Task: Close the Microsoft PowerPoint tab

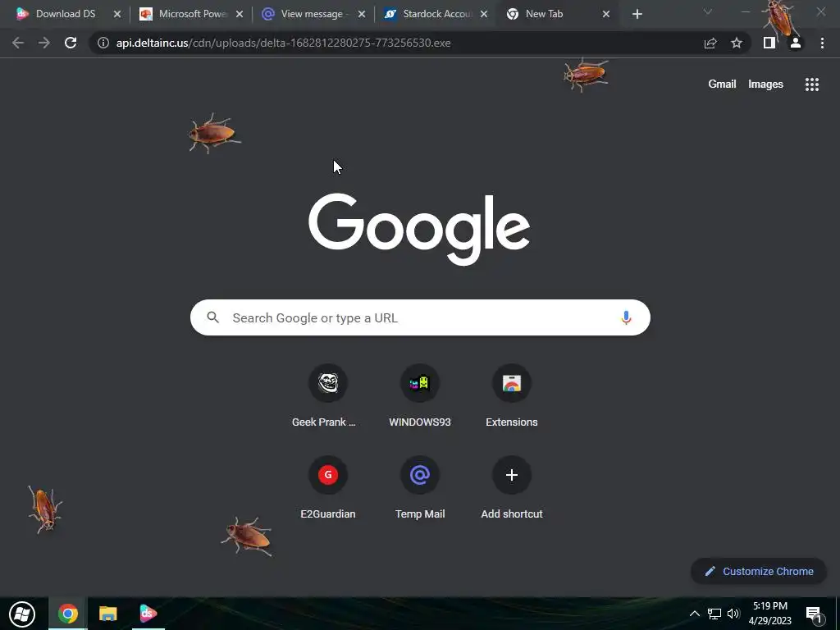Action: [x=240, y=14]
